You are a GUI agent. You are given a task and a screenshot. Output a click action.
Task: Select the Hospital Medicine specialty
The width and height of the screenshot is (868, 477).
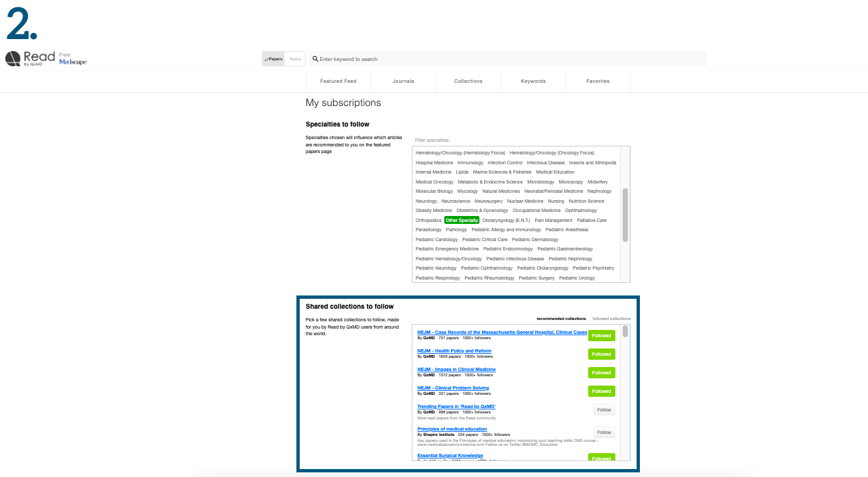tap(434, 162)
